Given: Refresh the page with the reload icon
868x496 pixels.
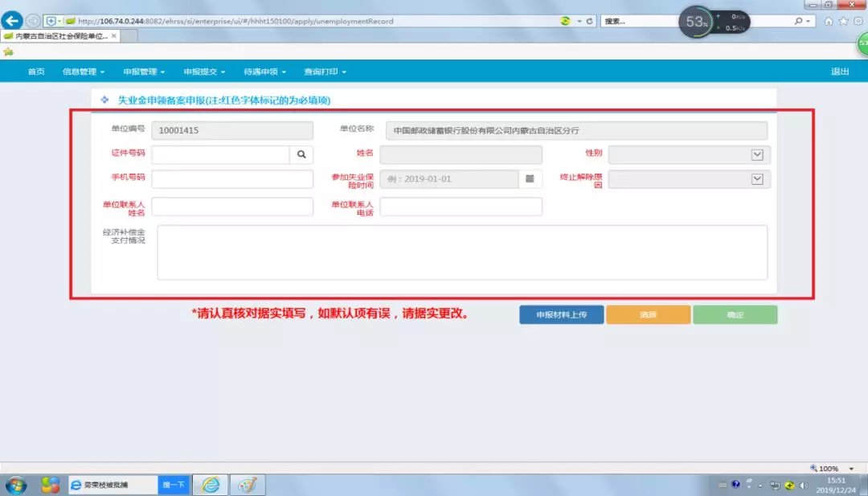Looking at the screenshot, I should 590,21.
